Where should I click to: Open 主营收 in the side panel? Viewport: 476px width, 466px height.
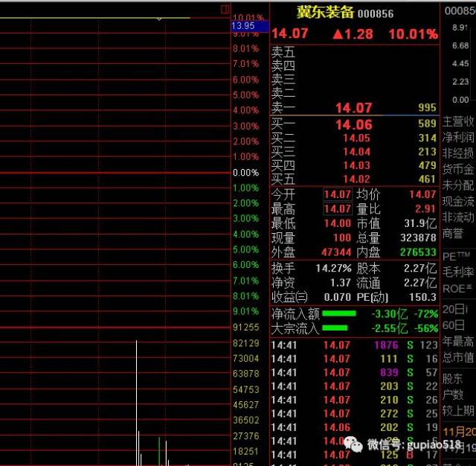pos(458,121)
